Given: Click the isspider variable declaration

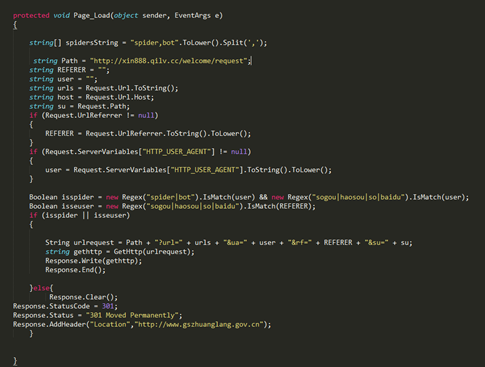Looking at the screenshot, I should (x=61, y=197).
